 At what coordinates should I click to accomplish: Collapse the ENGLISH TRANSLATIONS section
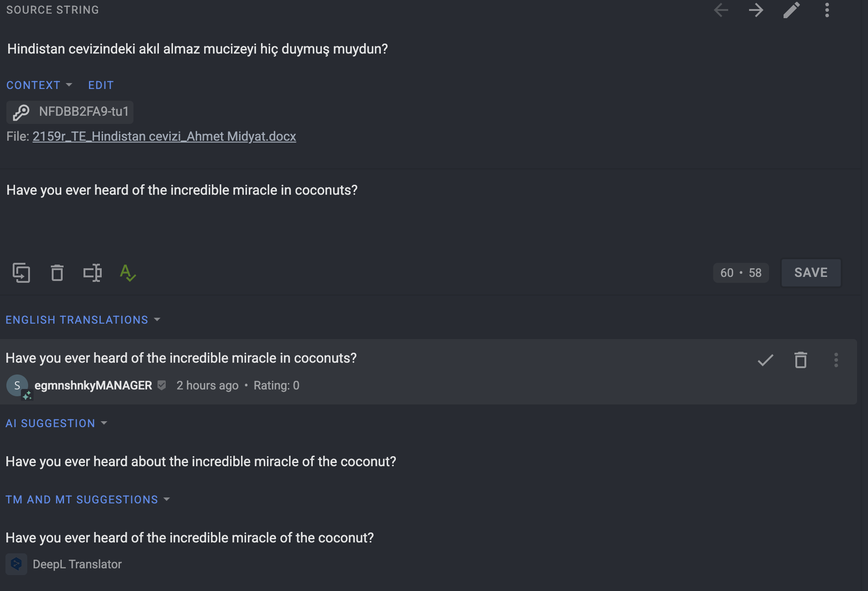83,320
